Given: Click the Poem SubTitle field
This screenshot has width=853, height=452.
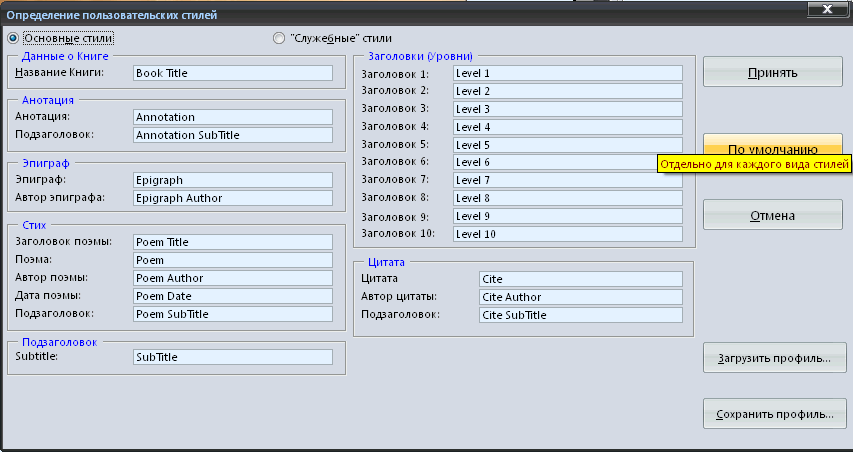Looking at the screenshot, I should pos(233,314).
